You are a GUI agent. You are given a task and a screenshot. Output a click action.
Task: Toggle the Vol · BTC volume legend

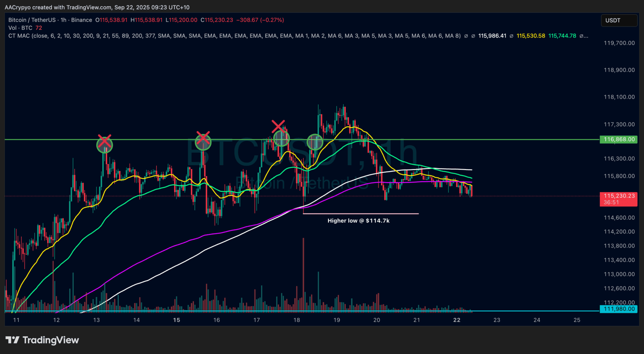pyautogui.click(x=20, y=28)
